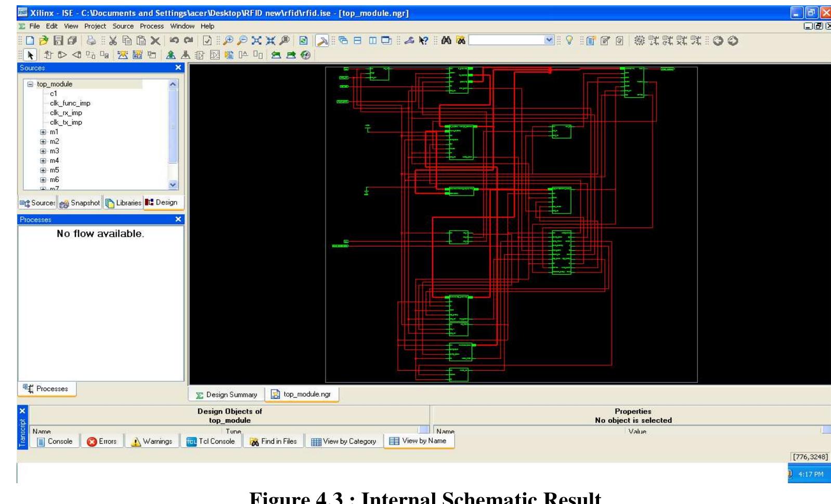The width and height of the screenshot is (831, 504).
Task: Open the File menu
Action: click(34, 26)
